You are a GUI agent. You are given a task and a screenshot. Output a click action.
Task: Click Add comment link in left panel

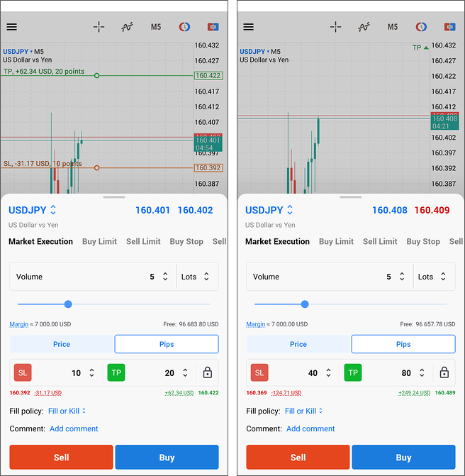click(x=74, y=428)
